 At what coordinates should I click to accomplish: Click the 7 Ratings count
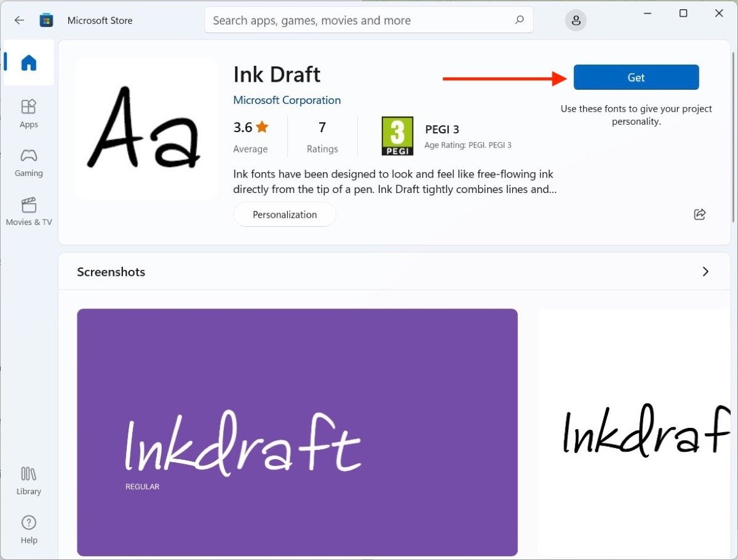[x=322, y=136]
